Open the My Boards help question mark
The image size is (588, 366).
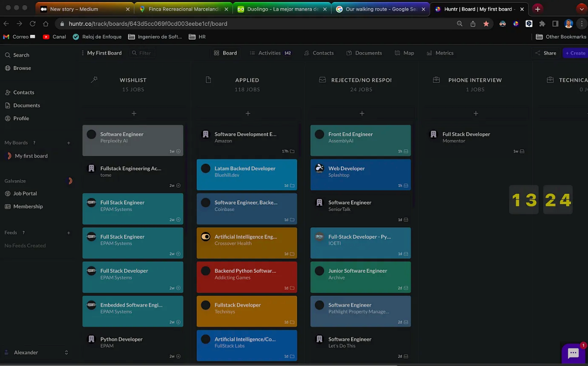(x=34, y=143)
